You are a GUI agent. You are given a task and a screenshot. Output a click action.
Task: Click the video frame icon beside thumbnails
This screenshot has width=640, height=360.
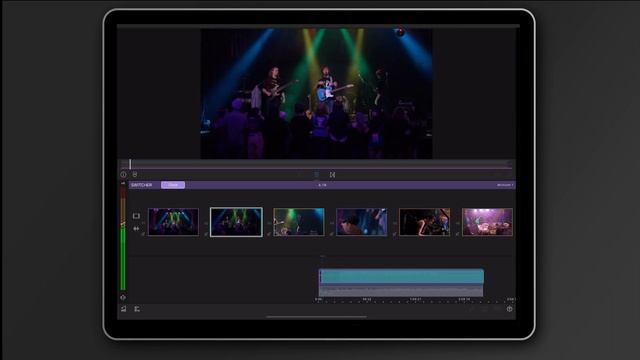pyautogui.click(x=136, y=216)
